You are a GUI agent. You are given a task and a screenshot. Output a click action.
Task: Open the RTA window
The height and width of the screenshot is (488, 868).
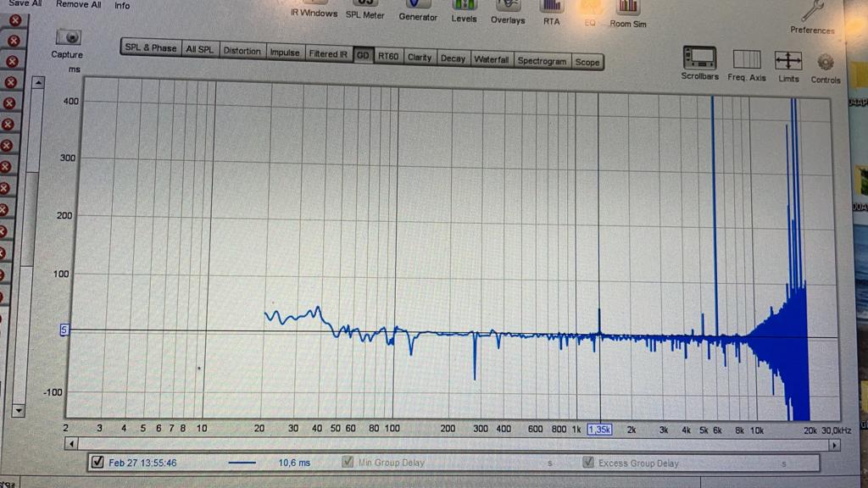pyautogui.click(x=552, y=8)
